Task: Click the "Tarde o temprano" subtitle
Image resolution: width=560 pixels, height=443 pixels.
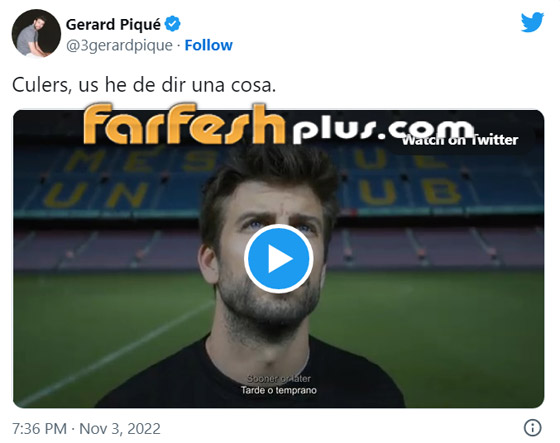Action: click(x=279, y=390)
